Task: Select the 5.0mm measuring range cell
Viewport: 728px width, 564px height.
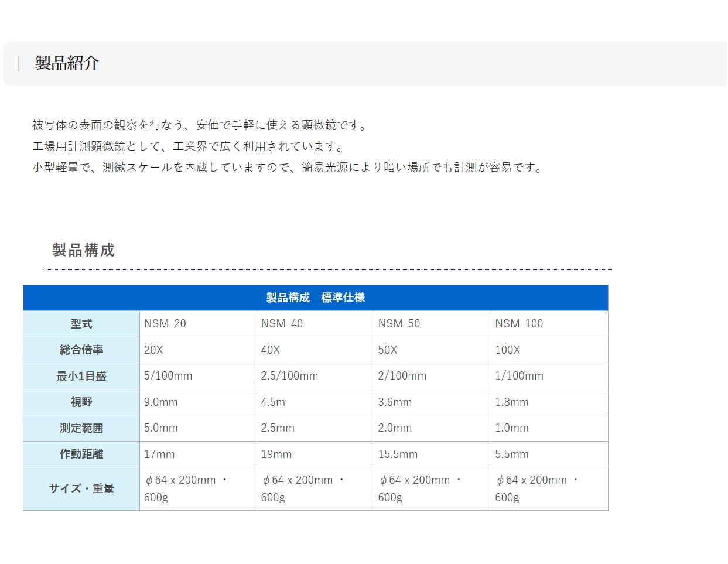Action: click(198, 428)
